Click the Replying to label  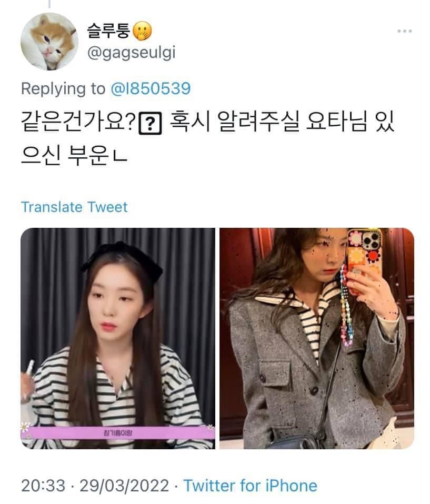tap(63, 89)
